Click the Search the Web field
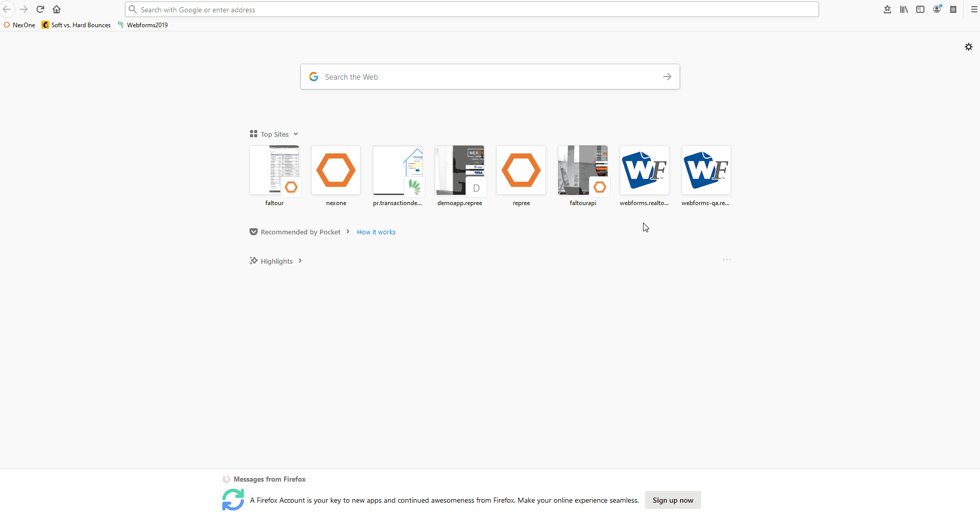 489,77
